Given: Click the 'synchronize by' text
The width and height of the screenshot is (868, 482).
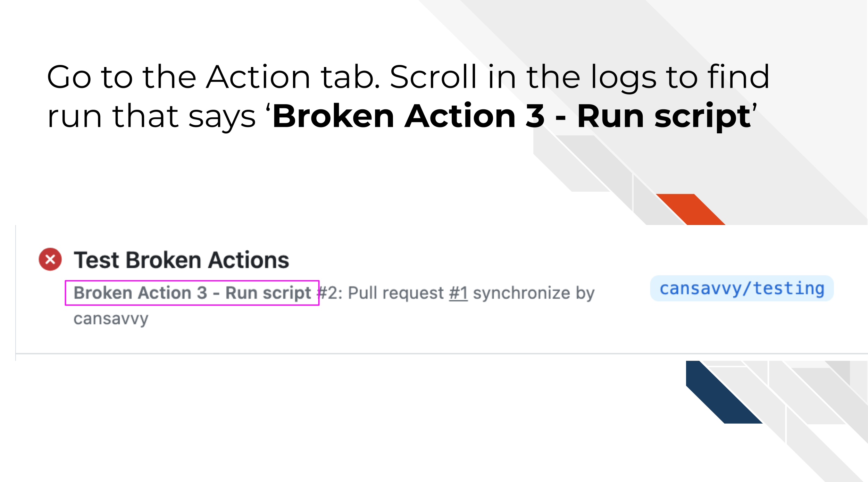Looking at the screenshot, I should pos(534,293).
